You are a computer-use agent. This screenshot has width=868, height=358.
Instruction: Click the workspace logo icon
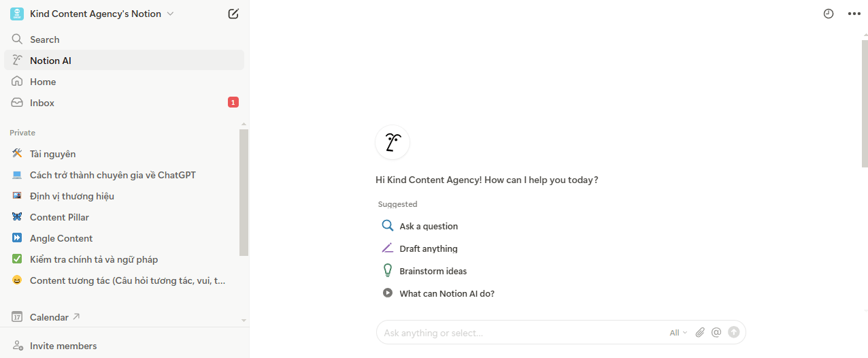(17, 14)
